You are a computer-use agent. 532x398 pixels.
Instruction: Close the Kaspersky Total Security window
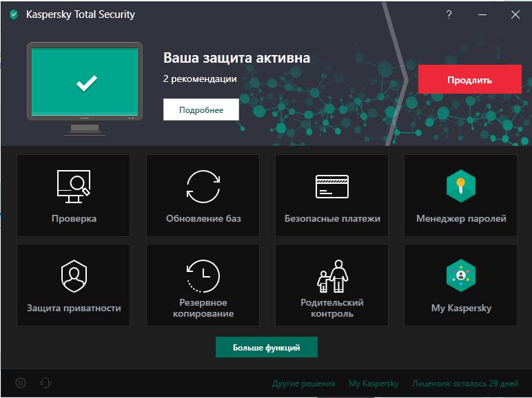pos(515,14)
